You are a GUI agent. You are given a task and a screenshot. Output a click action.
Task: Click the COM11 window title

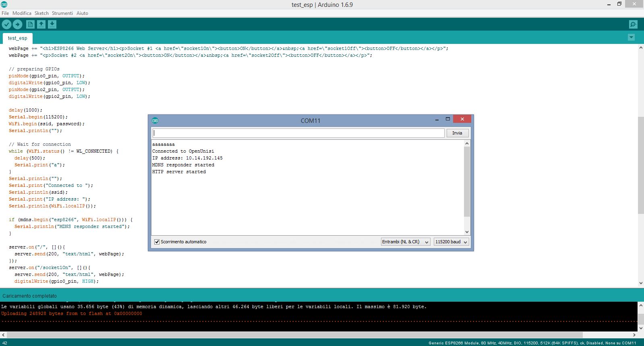pyautogui.click(x=311, y=120)
